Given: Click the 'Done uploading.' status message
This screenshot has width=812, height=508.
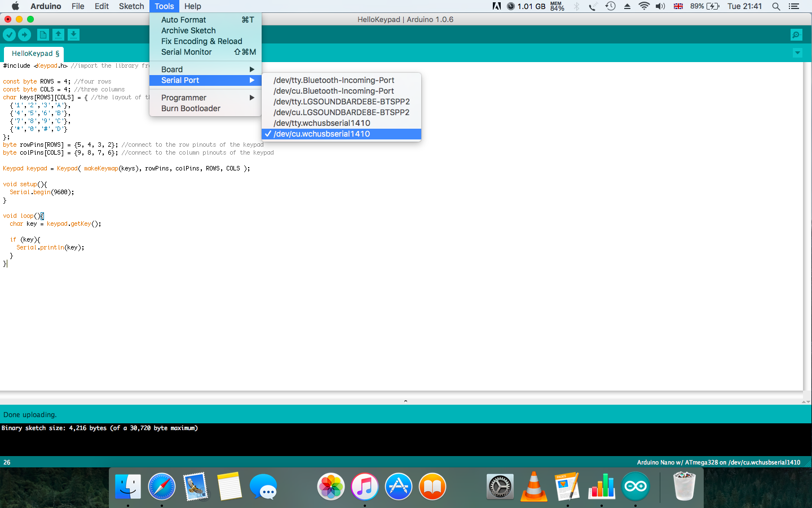Looking at the screenshot, I should point(30,415).
